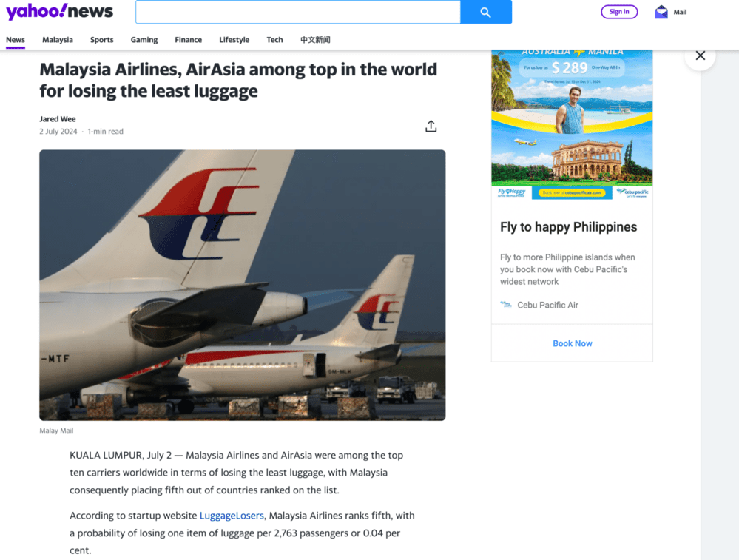Open the 中文新闻 Chinese news tab
Image resolution: width=739 pixels, height=560 pixels.
(315, 40)
